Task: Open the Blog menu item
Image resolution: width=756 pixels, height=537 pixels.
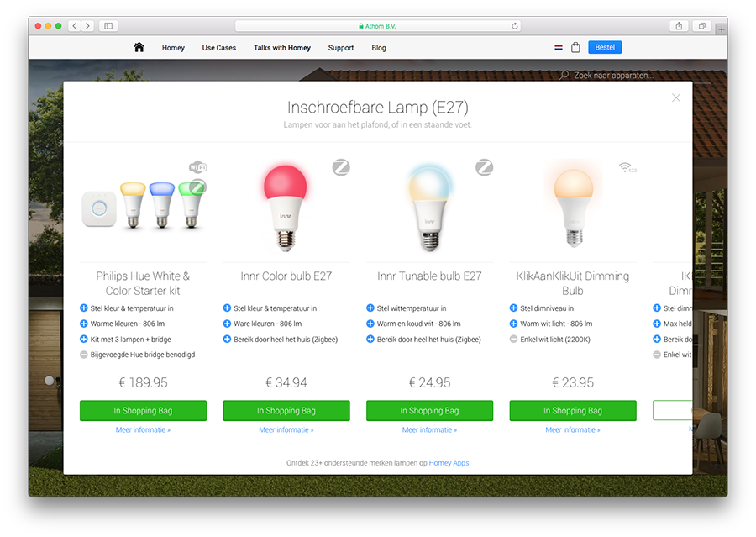Action: point(379,48)
